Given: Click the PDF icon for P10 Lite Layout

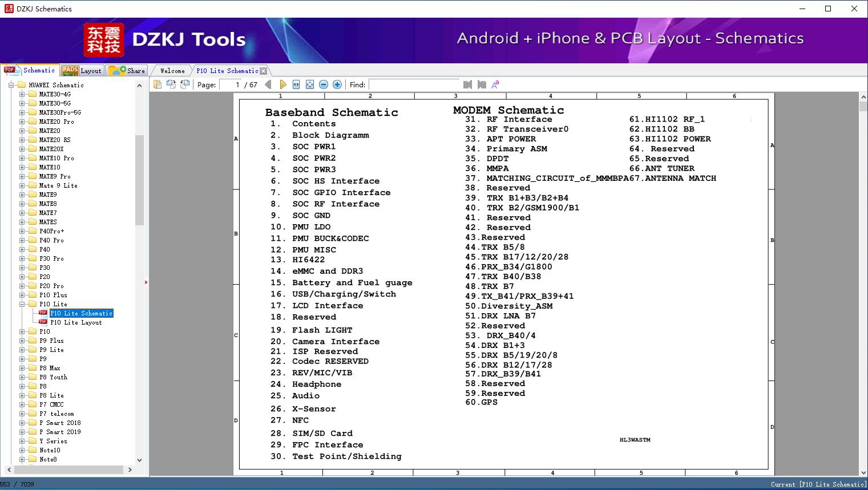Looking at the screenshot, I should click(x=43, y=322).
